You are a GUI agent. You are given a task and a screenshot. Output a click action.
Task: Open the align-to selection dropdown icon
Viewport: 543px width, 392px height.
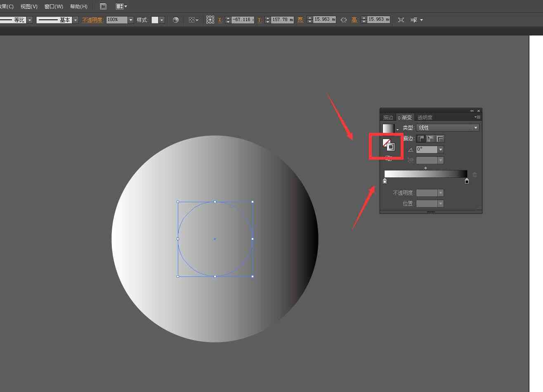tap(194, 20)
